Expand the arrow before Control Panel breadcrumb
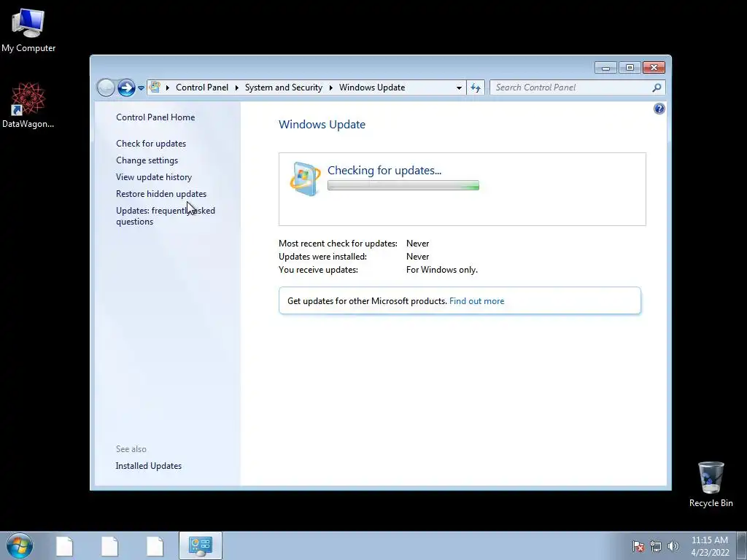747x560 pixels. tap(167, 87)
